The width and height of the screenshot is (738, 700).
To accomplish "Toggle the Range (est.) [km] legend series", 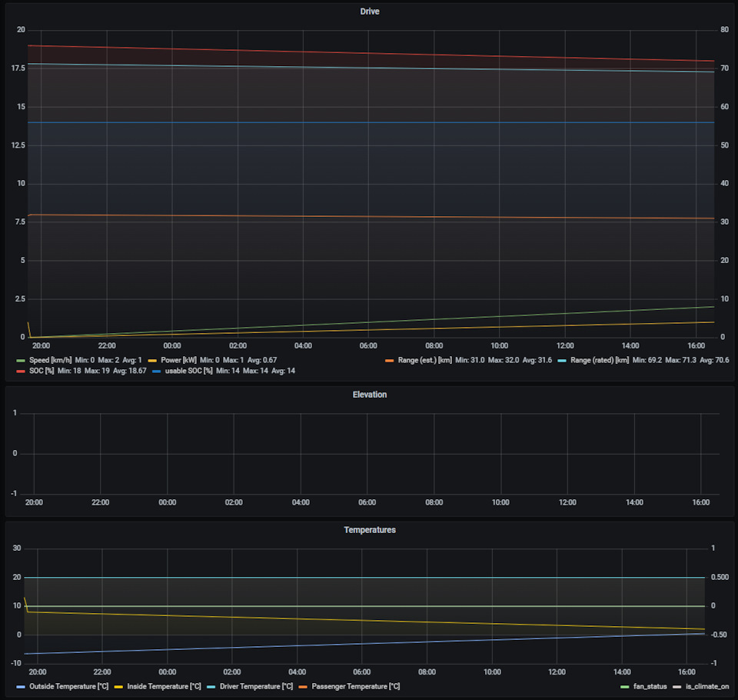I will [x=424, y=360].
